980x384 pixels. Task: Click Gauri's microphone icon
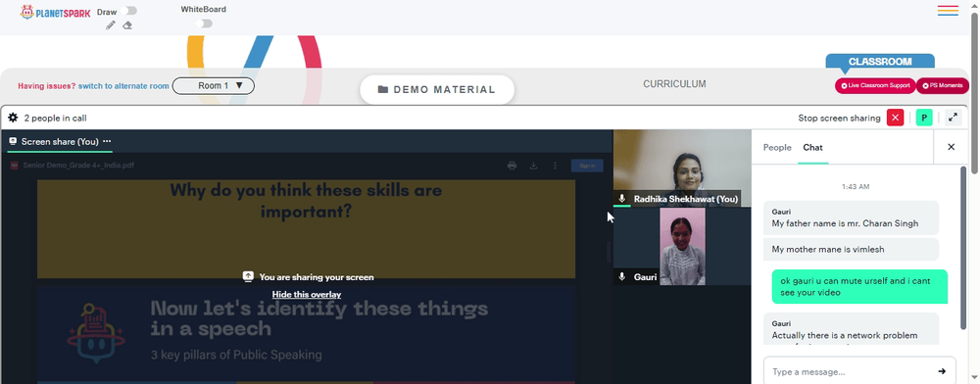point(622,276)
